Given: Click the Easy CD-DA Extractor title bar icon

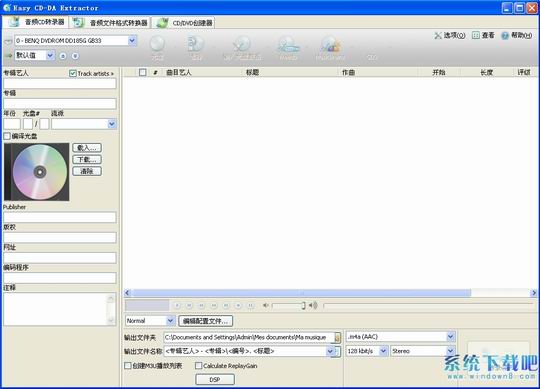Looking at the screenshot, I should click(7, 7).
